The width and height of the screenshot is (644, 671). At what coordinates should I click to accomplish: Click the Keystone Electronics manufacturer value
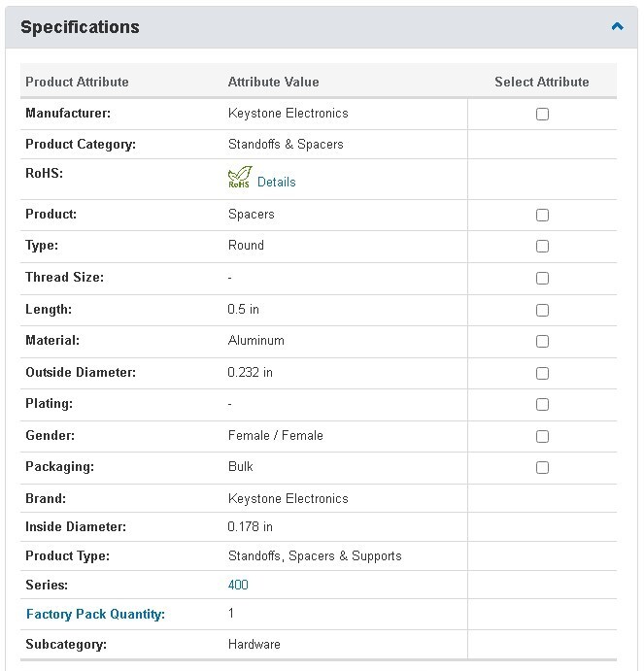pyautogui.click(x=288, y=113)
